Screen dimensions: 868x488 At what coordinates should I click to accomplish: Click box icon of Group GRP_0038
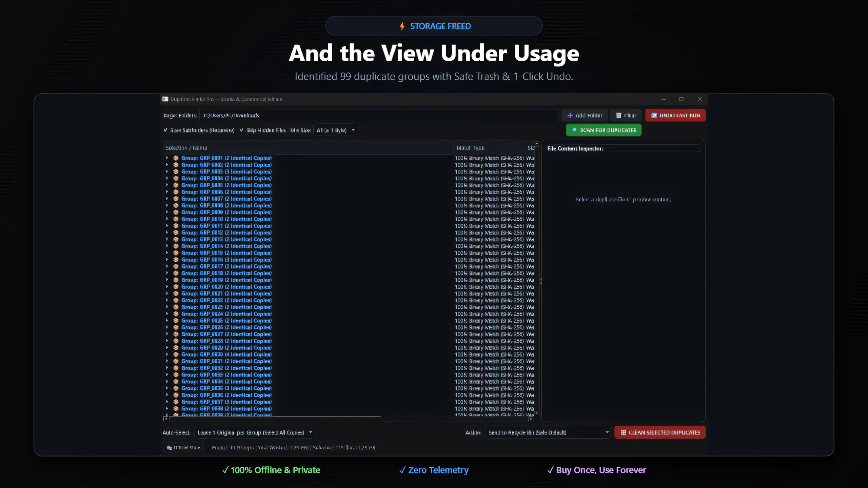click(x=176, y=409)
